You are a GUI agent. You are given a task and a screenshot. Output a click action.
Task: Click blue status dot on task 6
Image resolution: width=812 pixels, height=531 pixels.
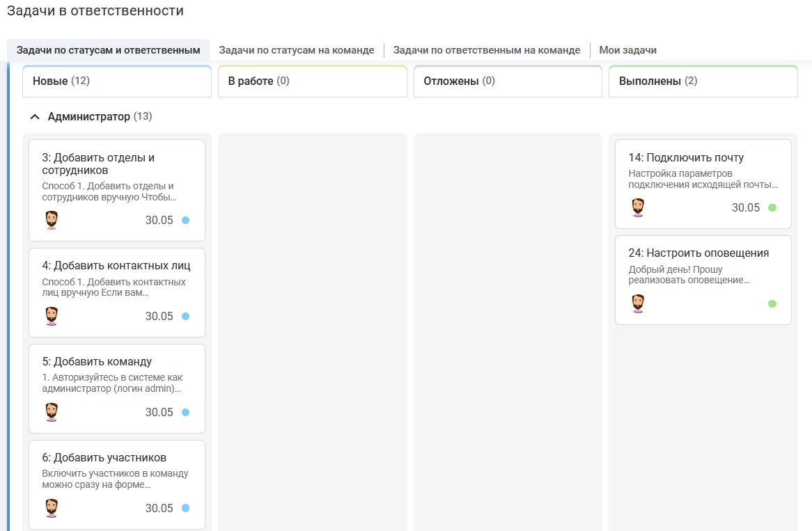(185, 508)
